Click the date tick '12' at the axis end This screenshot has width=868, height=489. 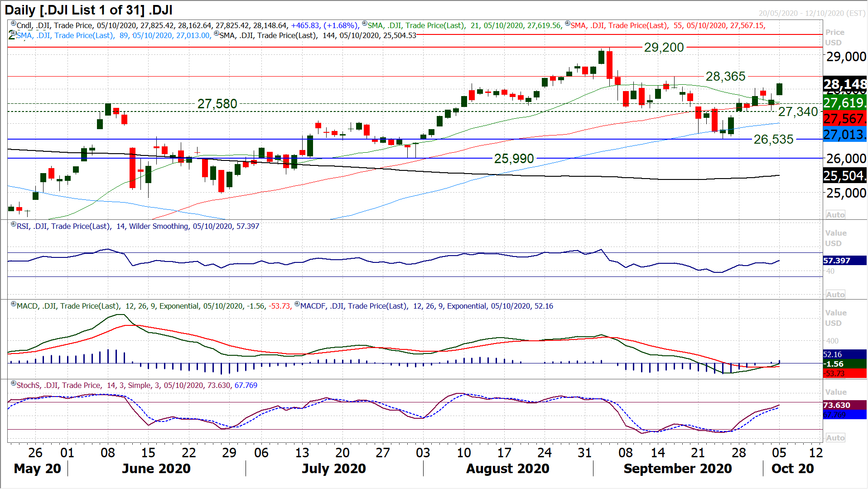tap(816, 453)
